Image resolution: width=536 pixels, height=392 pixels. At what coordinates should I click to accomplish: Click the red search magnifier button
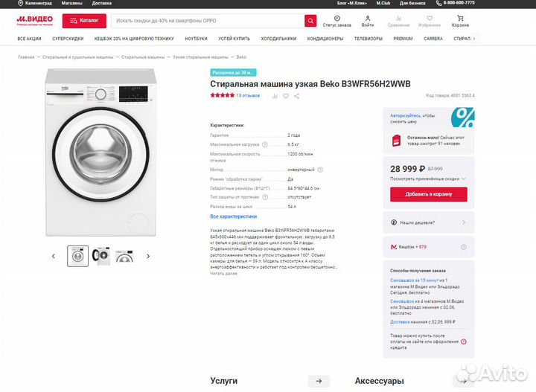(x=310, y=21)
